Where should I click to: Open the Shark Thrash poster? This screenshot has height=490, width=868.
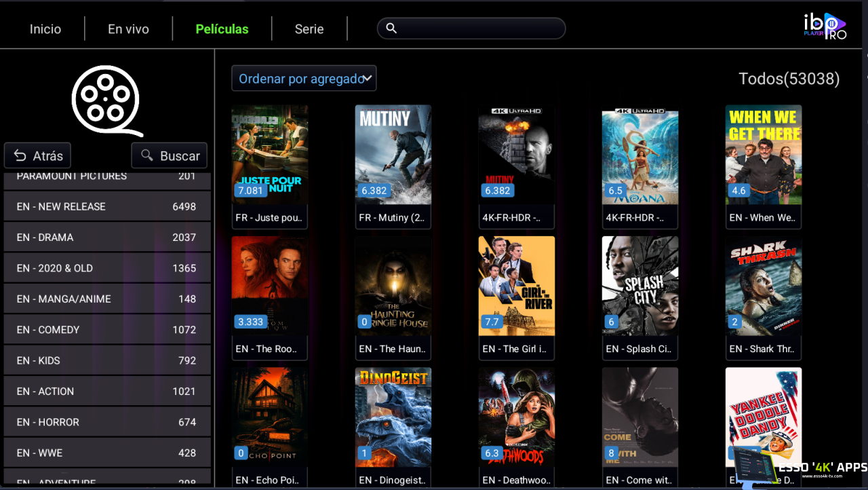point(764,286)
